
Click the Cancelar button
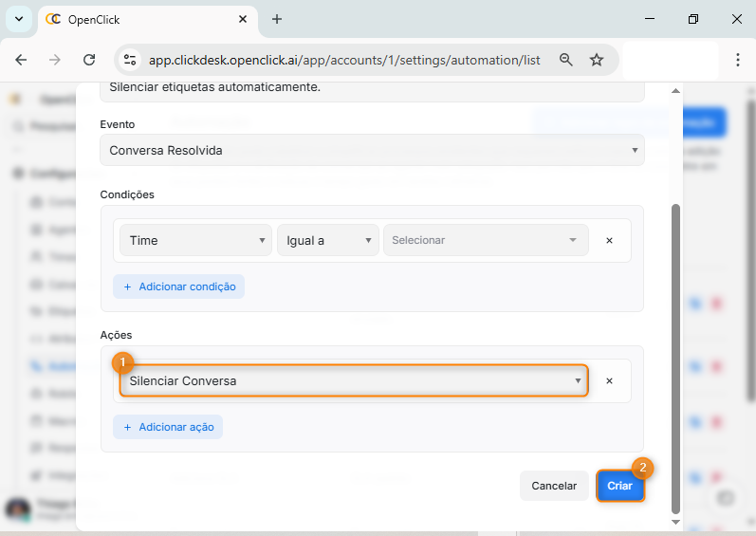(554, 486)
